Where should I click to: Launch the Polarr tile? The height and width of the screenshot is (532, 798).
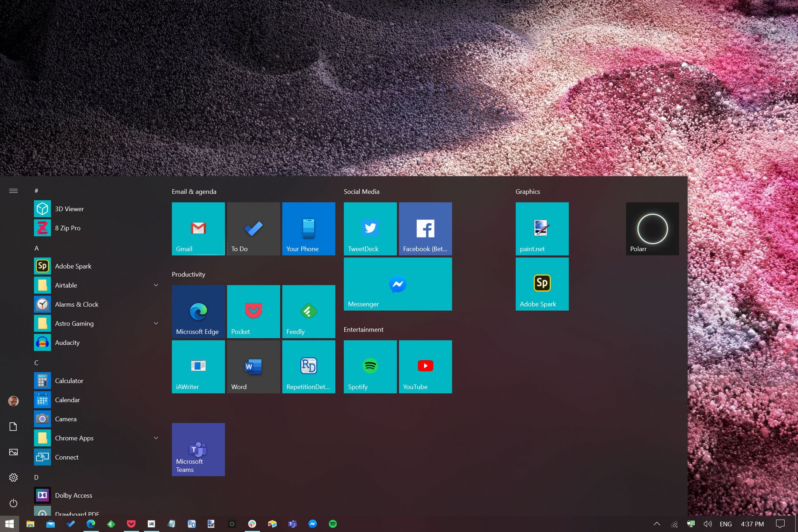(652, 229)
